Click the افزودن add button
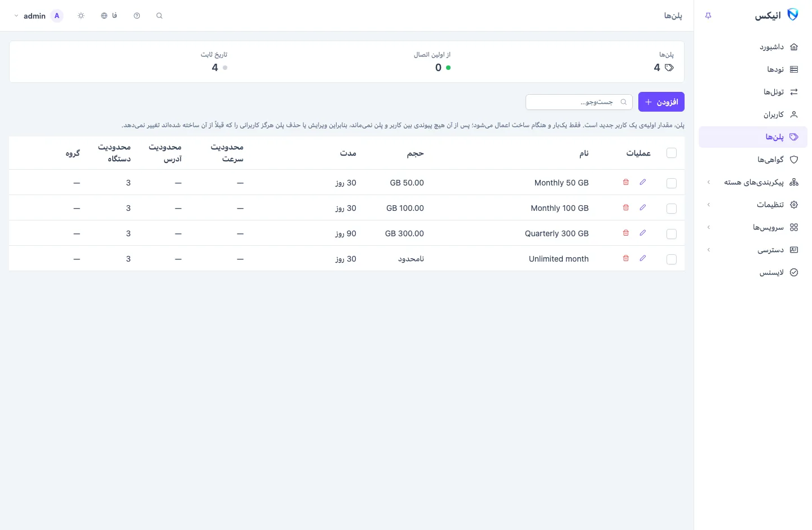 (x=661, y=102)
